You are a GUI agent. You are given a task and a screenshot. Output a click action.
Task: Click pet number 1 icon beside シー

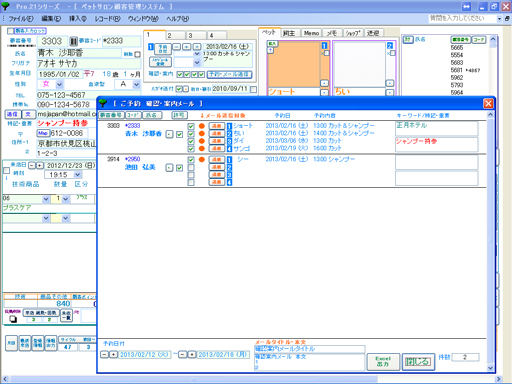coord(229,160)
